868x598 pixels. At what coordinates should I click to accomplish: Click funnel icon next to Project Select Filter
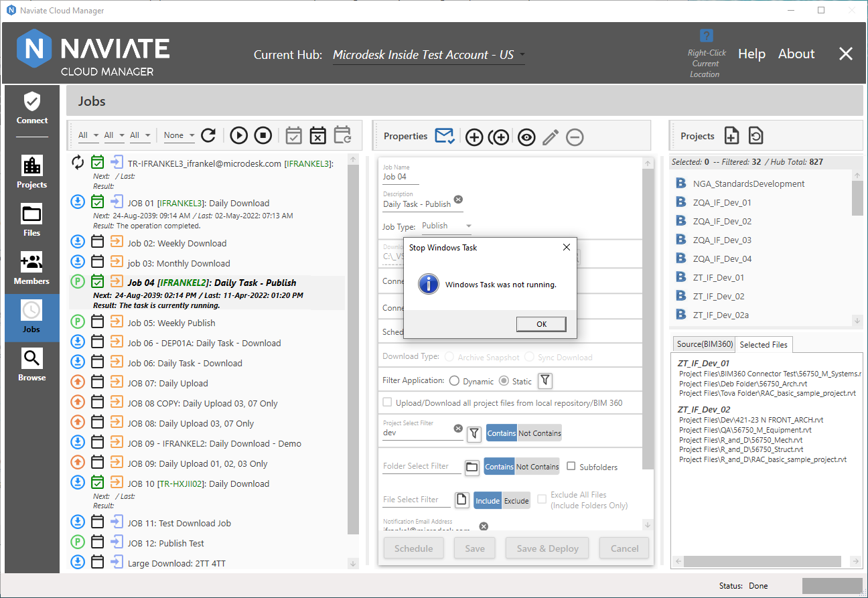[x=474, y=433]
